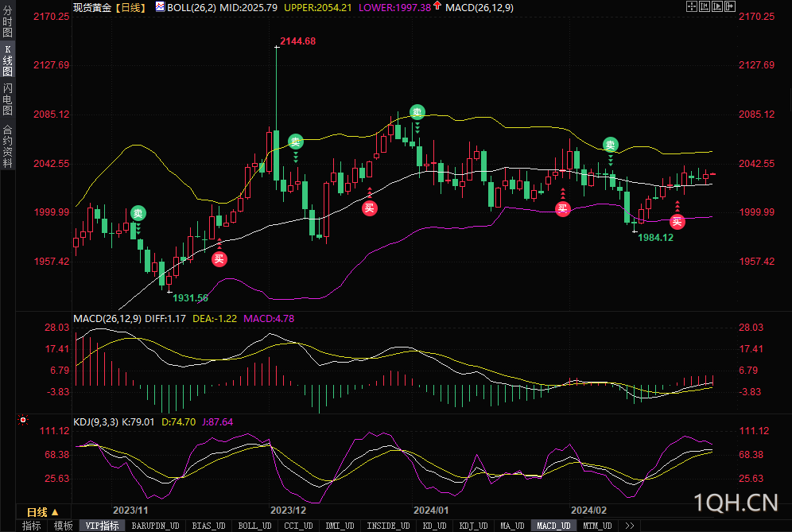Image resolution: width=792 pixels, height=532 pixels.
Task: Click the 1931.56 low price label
Action: click(x=190, y=298)
